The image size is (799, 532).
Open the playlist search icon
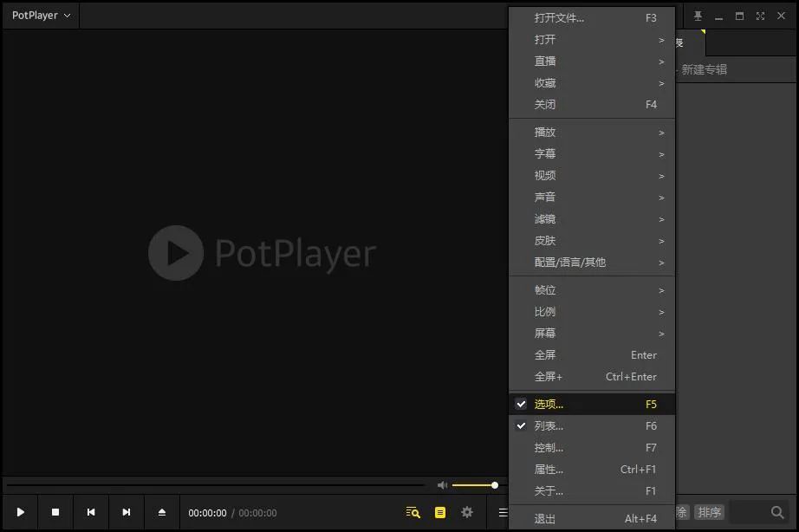coord(412,512)
